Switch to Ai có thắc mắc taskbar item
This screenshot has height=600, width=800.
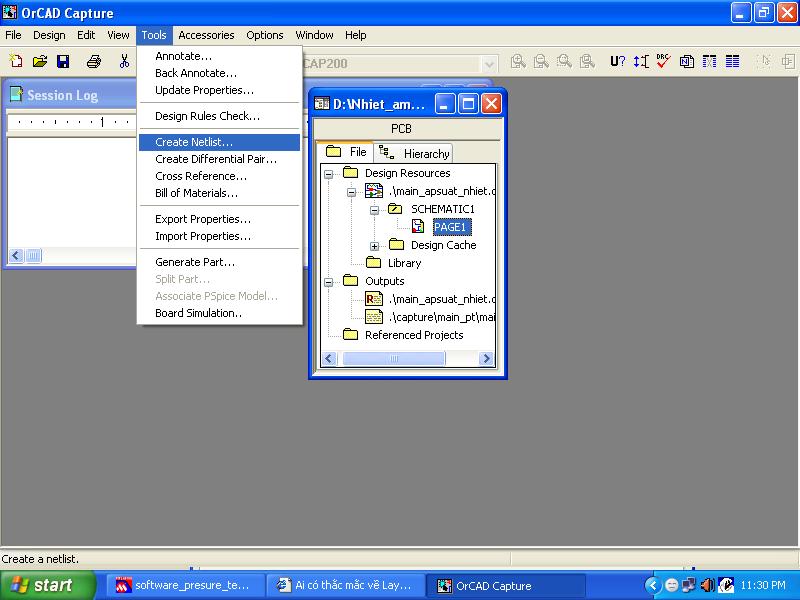tap(346, 586)
